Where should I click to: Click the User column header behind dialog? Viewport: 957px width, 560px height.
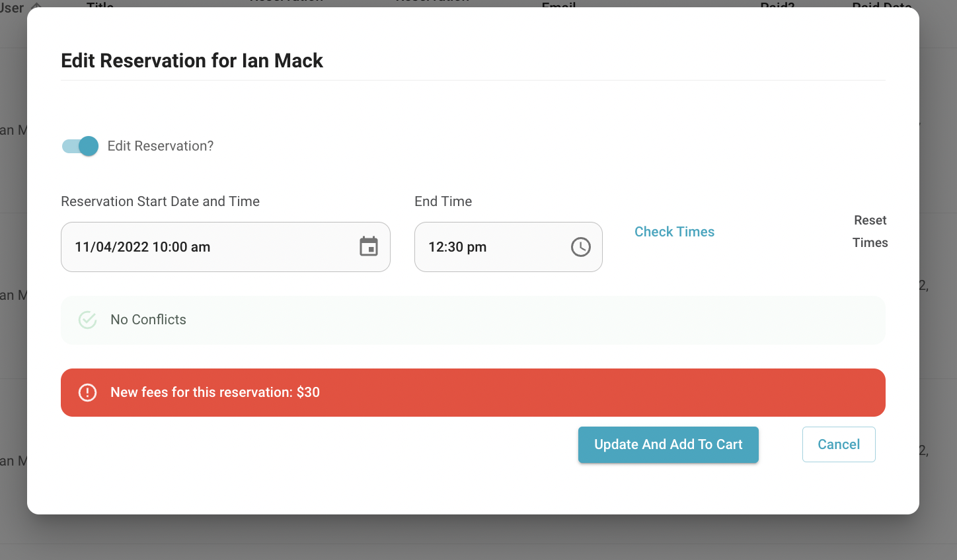[x=12, y=8]
